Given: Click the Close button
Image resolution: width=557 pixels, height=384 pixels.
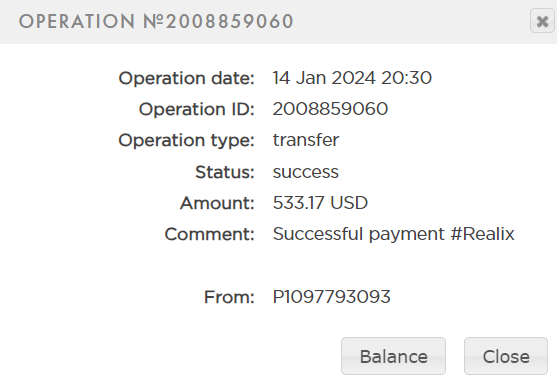Looking at the screenshot, I should (506, 356).
